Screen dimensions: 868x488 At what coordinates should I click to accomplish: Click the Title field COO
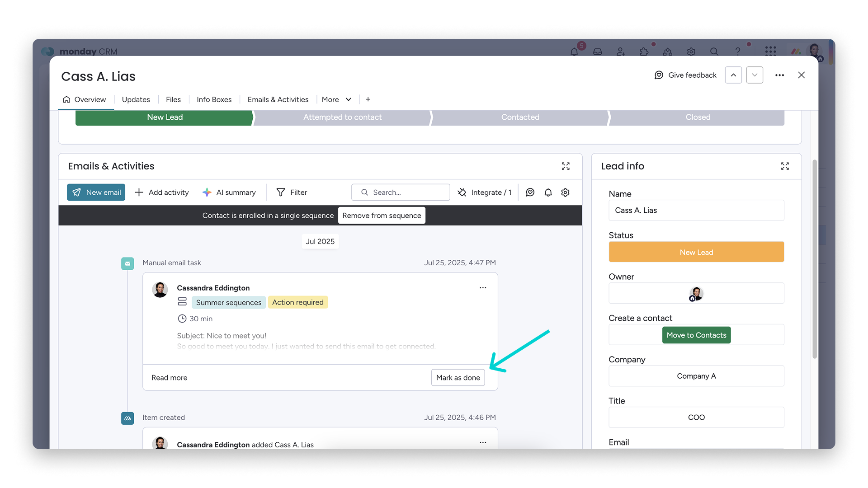[696, 418]
